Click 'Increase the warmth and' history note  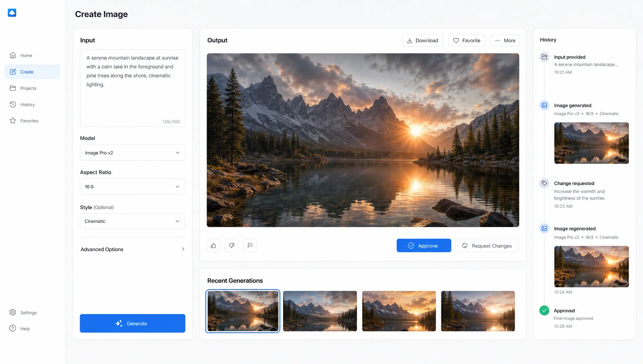(579, 191)
